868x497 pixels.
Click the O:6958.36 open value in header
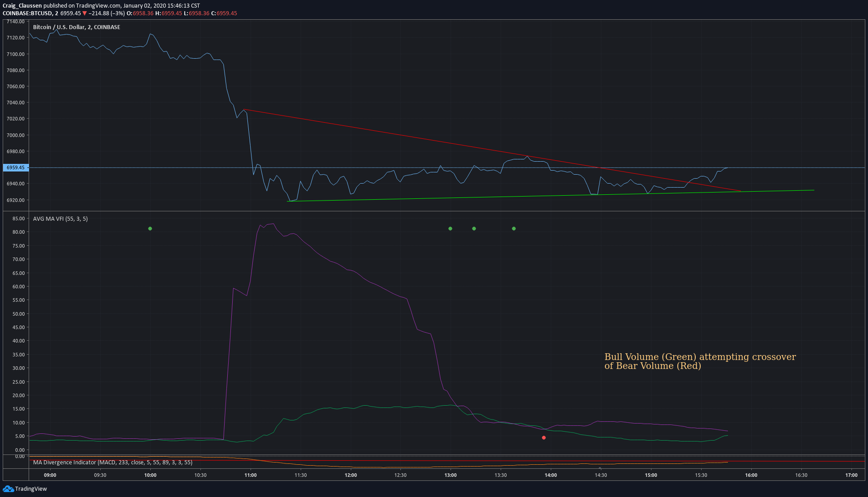click(140, 13)
